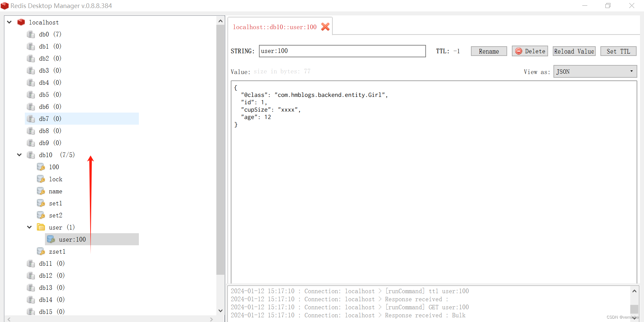644x322 pixels.
Task: Select the key named name
Action: (55, 191)
